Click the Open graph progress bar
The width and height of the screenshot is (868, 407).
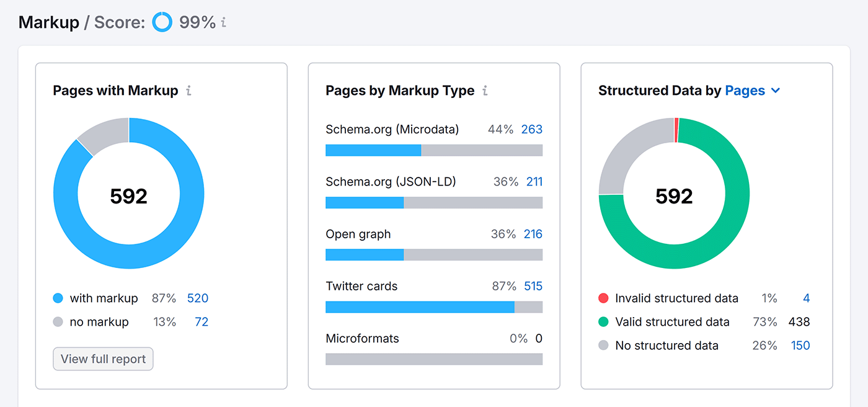click(x=434, y=254)
